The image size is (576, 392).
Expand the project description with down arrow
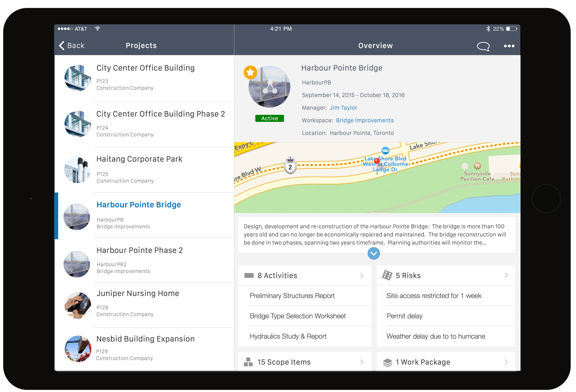373,253
